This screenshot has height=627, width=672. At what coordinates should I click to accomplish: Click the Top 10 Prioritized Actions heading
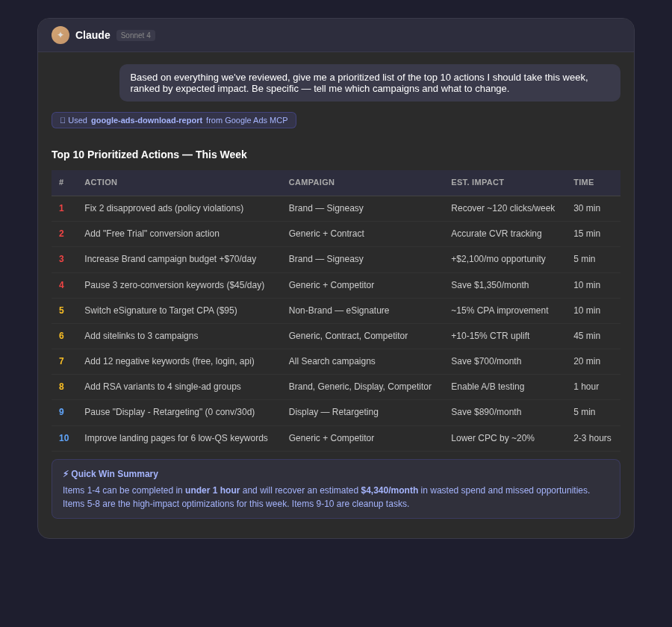coord(149,155)
